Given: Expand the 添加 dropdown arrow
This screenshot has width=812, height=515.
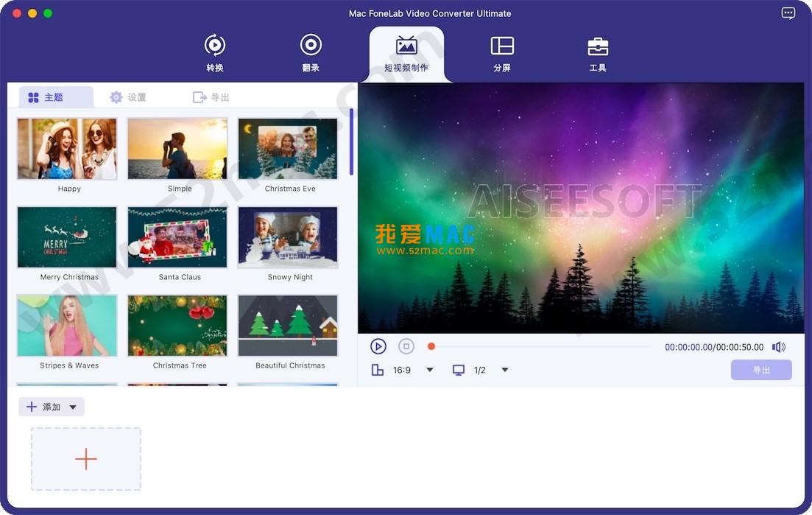Looking at the screenshot, I should pos(73,407).
